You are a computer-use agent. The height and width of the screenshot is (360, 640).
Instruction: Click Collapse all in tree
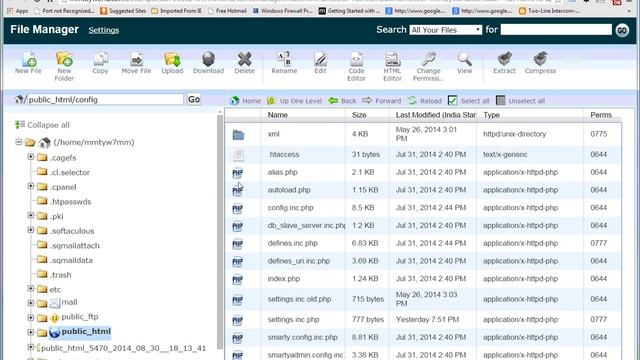pos(42,125)
